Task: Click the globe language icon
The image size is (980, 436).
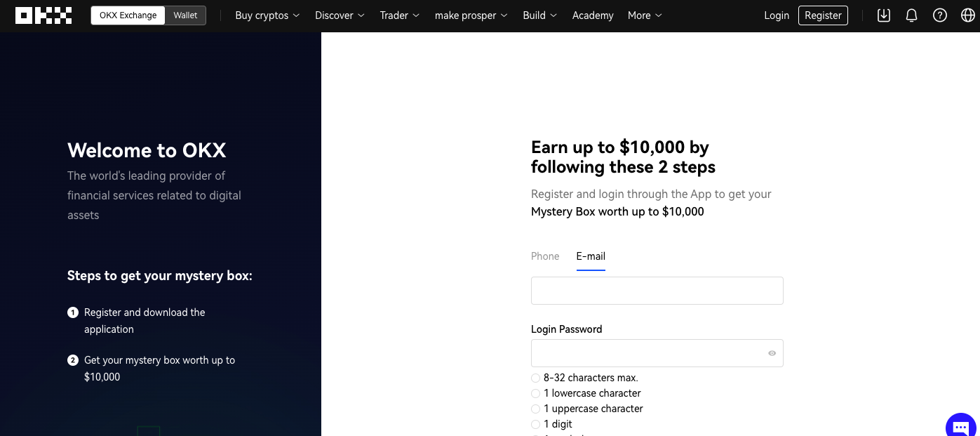Action: pyautogui.click(x=967, y=15)
